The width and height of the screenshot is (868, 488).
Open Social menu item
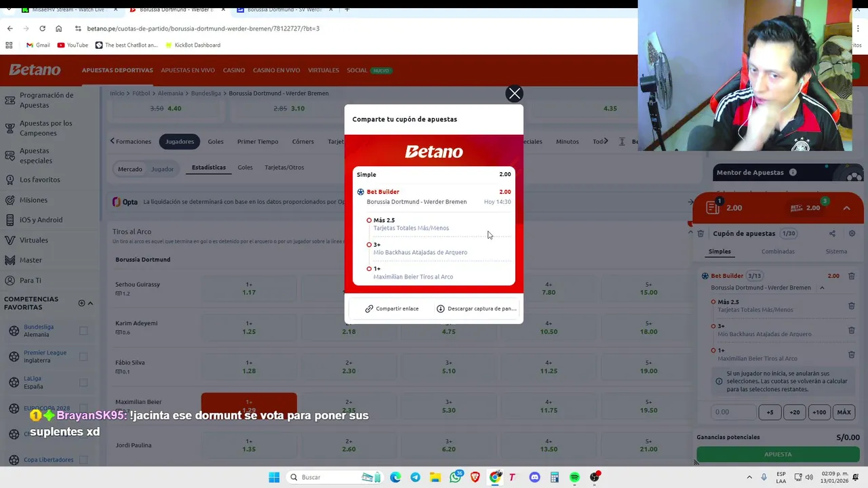pyautogui.click(x=357, y=70)
